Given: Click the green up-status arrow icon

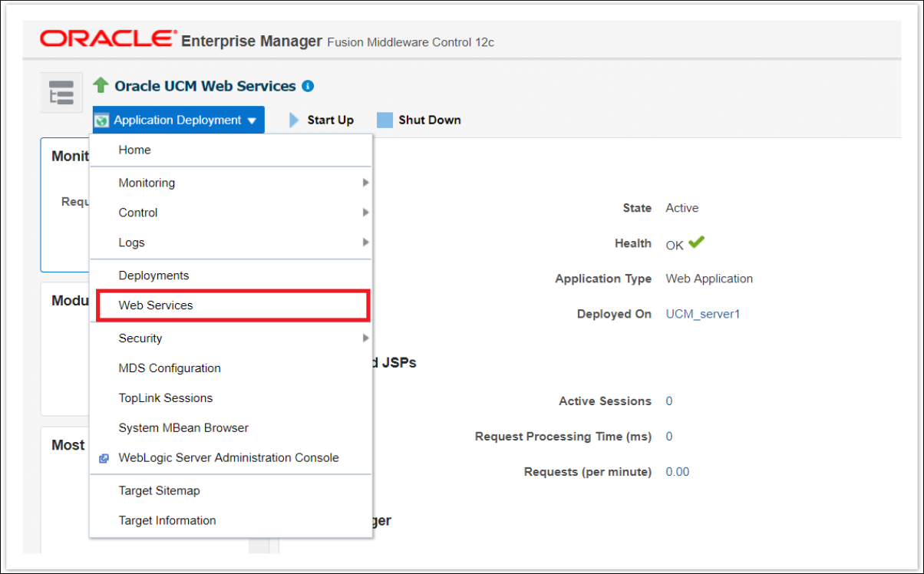Looking at the screenshot, I should (101, 85).
